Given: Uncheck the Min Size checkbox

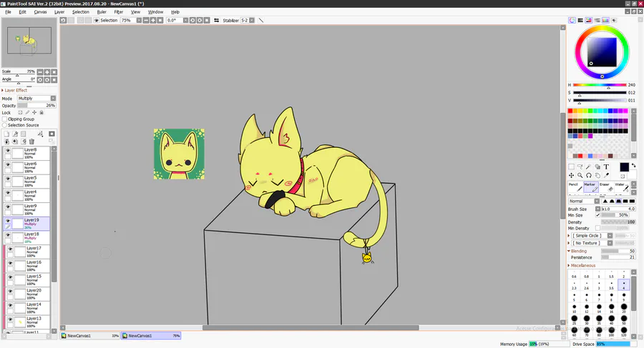Looking at the screenshot, I should [x=597, y=215].
